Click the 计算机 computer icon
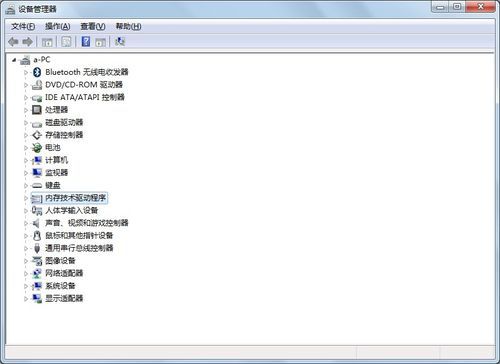500x364 pixels. tap(37, 160)
